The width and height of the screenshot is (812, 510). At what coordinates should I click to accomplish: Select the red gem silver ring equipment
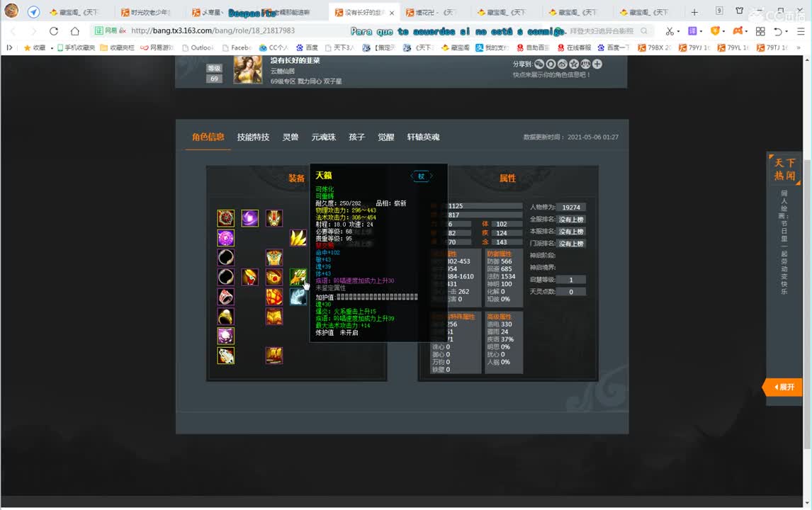point(226,297)
